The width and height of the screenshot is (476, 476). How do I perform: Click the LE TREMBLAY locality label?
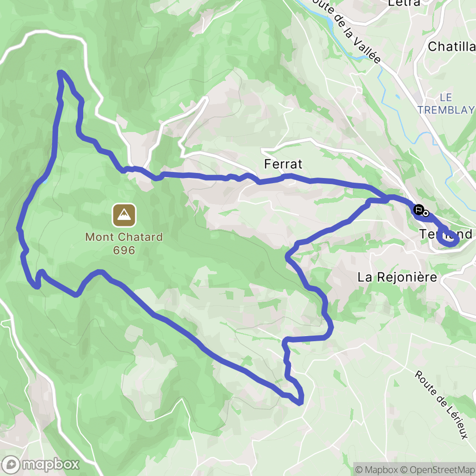point(446,104)
